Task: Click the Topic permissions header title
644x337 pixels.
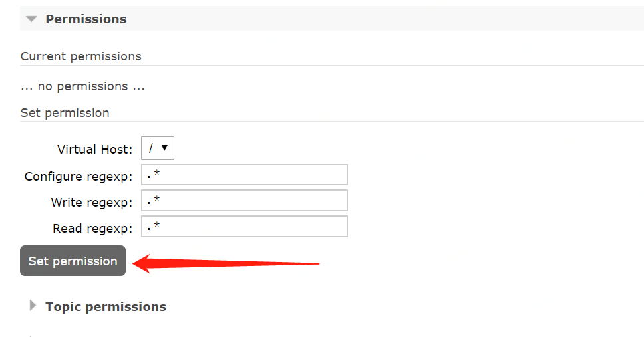Action: pyautogui.click(x=106, y=307)
